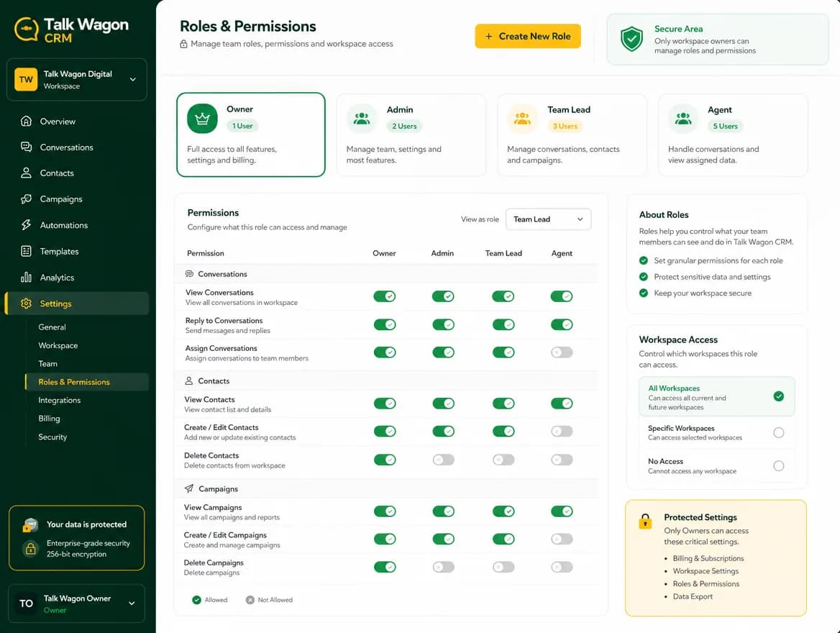Click the Billing & Subscriptions list entry
This screenshot has height=633, width=840.
pos(708,558)
